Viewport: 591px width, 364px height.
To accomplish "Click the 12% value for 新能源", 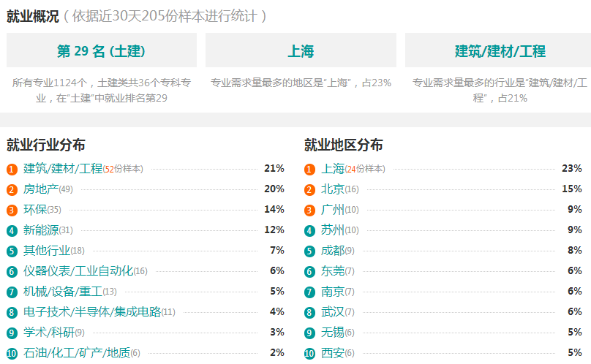I will [274, 230].
